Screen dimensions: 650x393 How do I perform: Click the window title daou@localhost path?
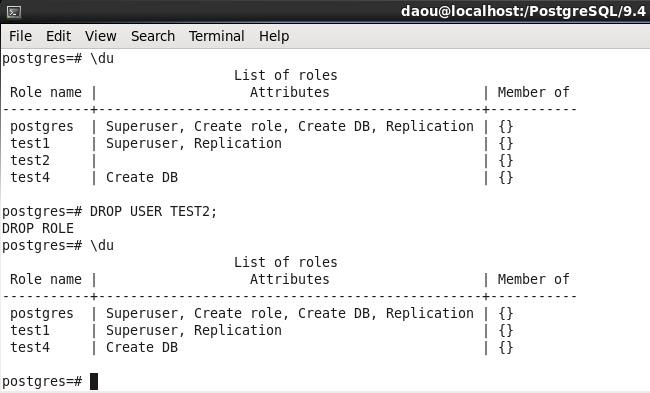pyautogui.click(x=523, y=11)
